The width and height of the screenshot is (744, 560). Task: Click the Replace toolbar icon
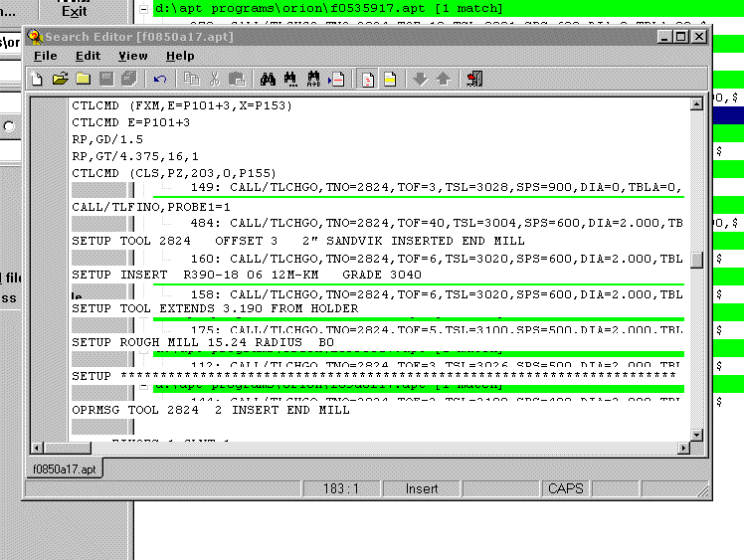pos(314,79)
